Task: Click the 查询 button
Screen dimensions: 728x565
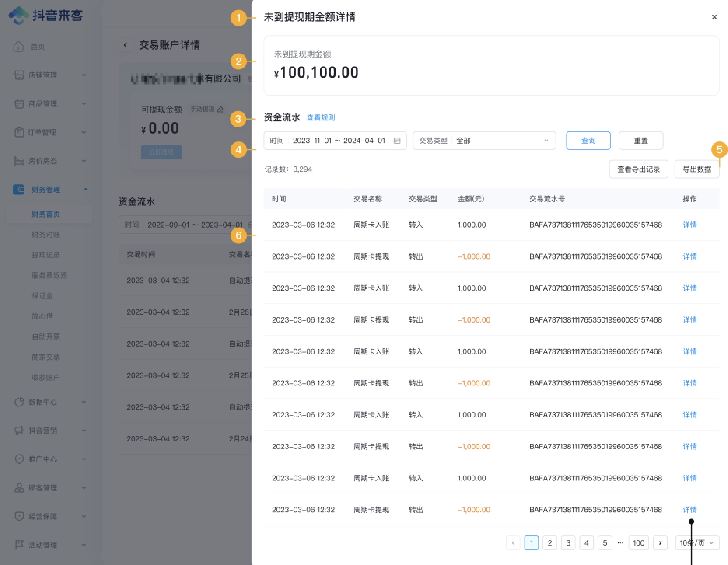Action: 588,141
